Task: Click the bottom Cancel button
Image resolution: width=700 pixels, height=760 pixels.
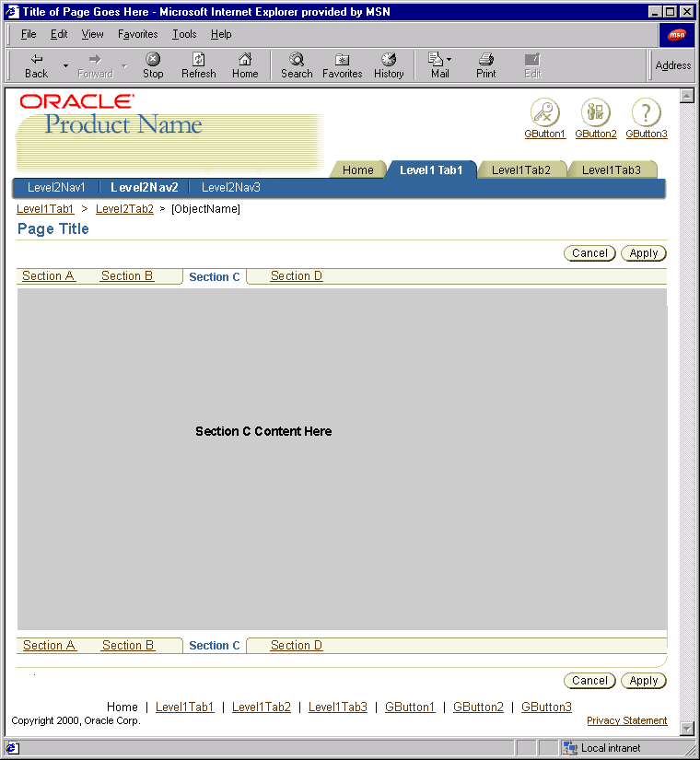Action: pyautogui.click(x=589, y=681)
